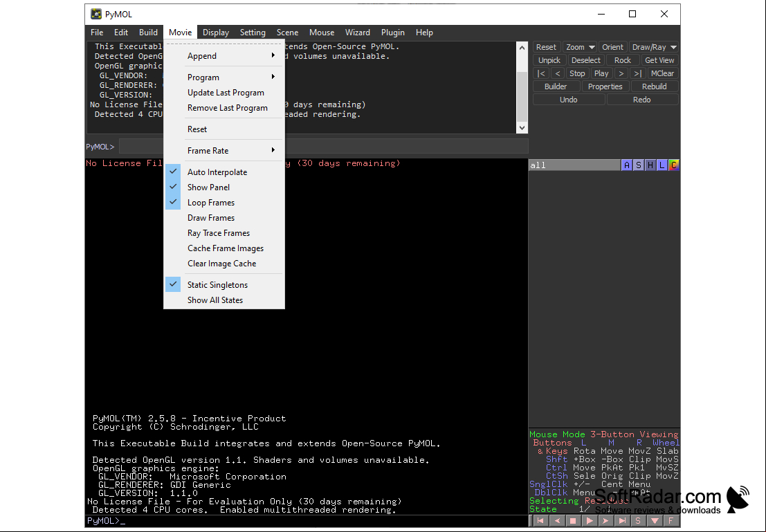Image resolution: width=766 pixels, height=532 pixels.
Task: Open the Wizard menu
Action: pos(358,33)
